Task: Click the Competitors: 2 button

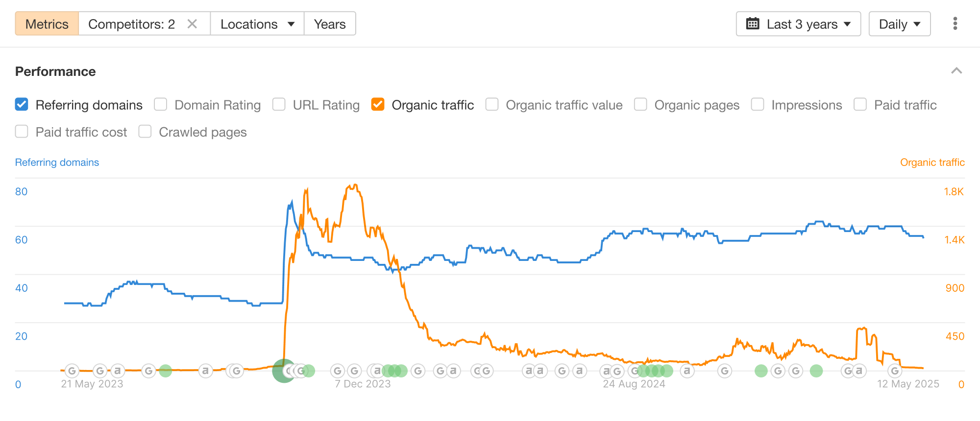Action: pyautogui.click(x=131, y=24)
